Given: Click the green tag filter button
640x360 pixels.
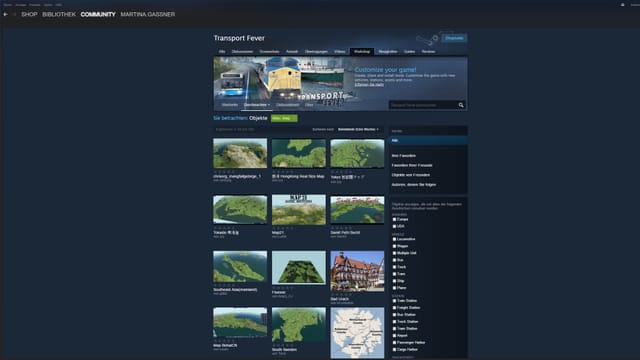Looking at the screenshot, I should tap(284, 118).
